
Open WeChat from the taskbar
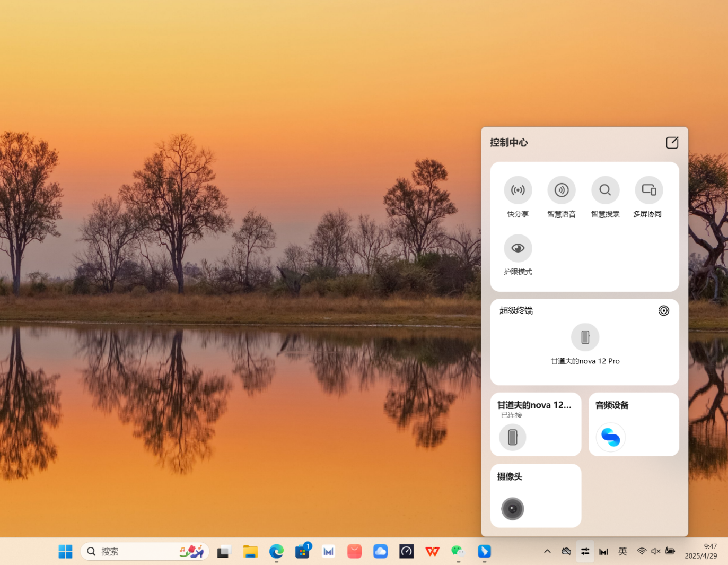click(458, 552)
